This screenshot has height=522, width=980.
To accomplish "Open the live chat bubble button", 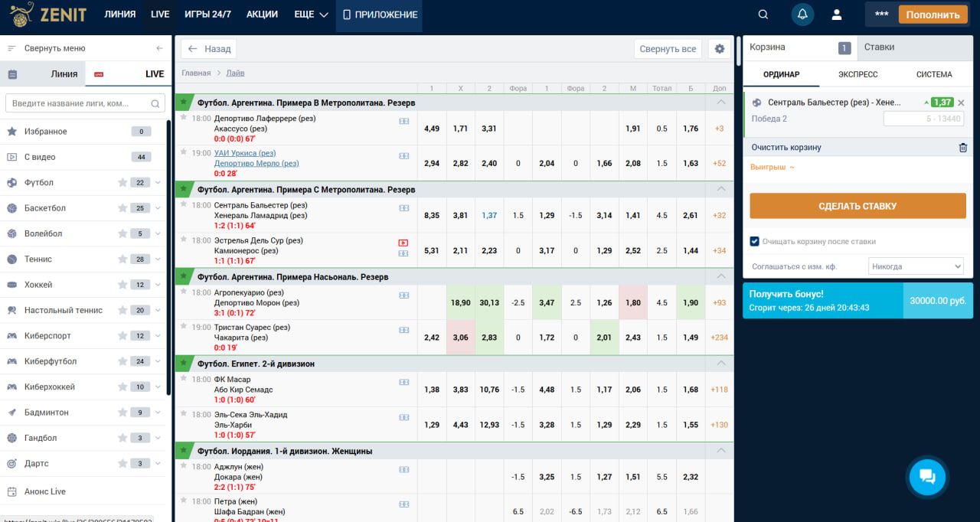I will coord(927,477).
